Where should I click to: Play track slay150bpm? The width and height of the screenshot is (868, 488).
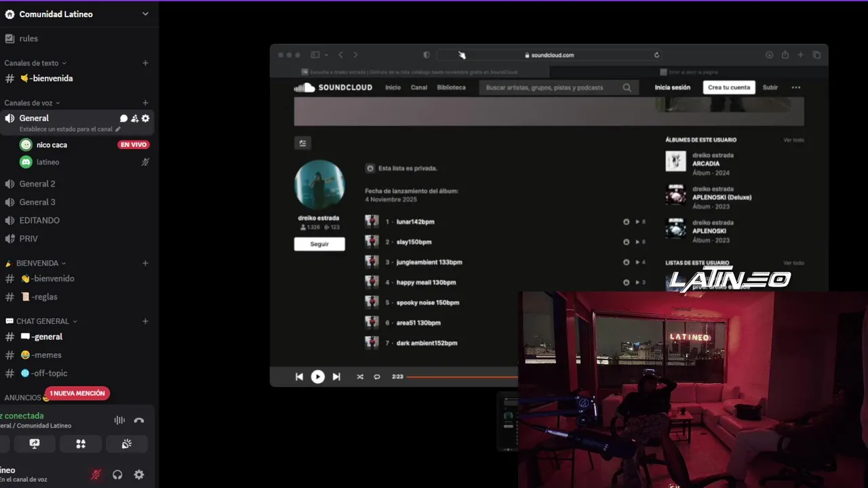point(414,242)
